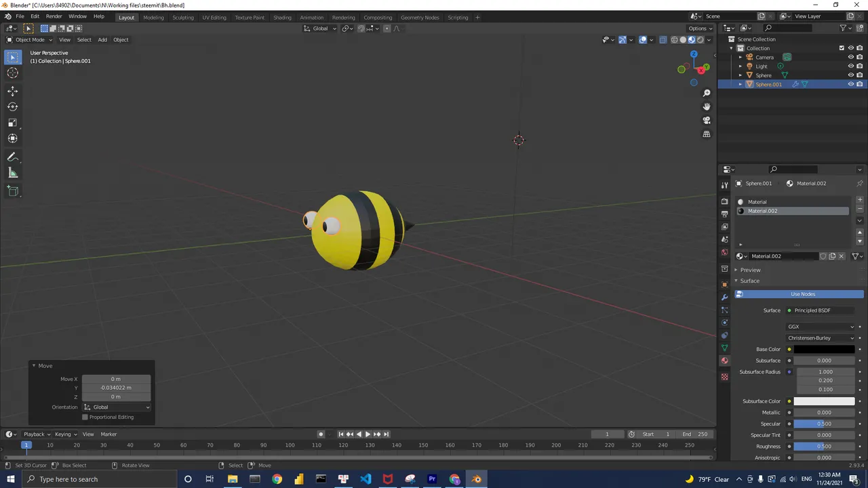
Task: Click the add material slot plus button
Action: [x=860, y=201]
